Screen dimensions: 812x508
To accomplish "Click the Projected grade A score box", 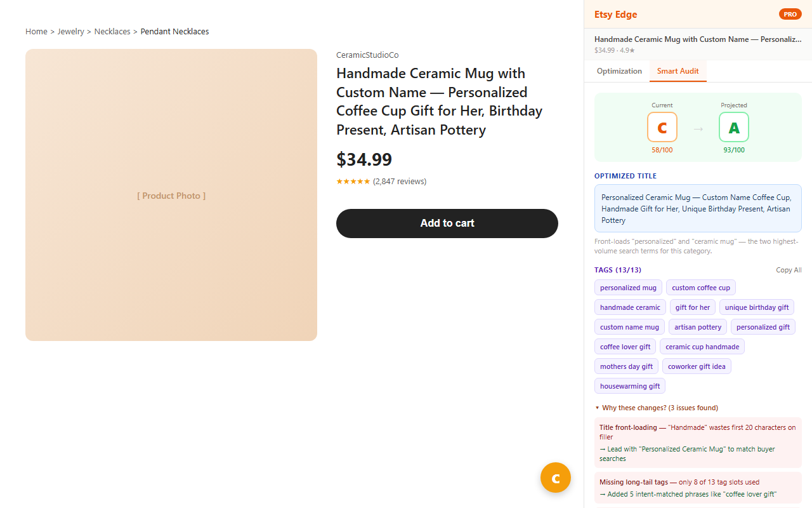I will [x=734, y=127].
